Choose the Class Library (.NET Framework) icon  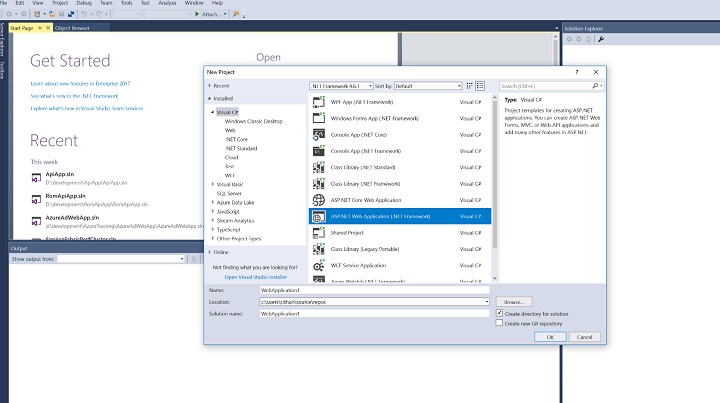click(x=319, y=184)
